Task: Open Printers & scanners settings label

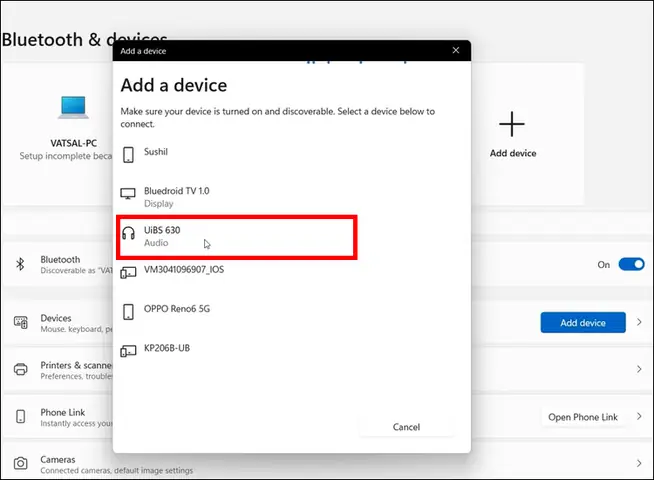Action: [x=76, y=365]
